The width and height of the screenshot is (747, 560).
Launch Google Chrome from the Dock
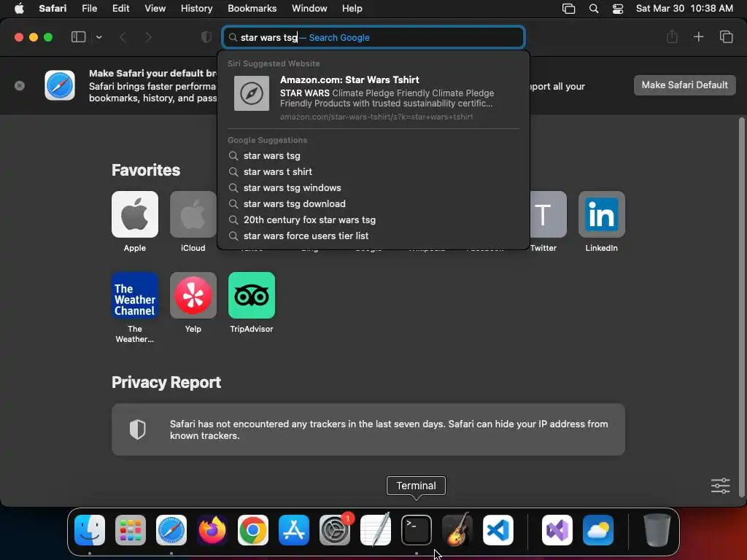coord(253,530)
